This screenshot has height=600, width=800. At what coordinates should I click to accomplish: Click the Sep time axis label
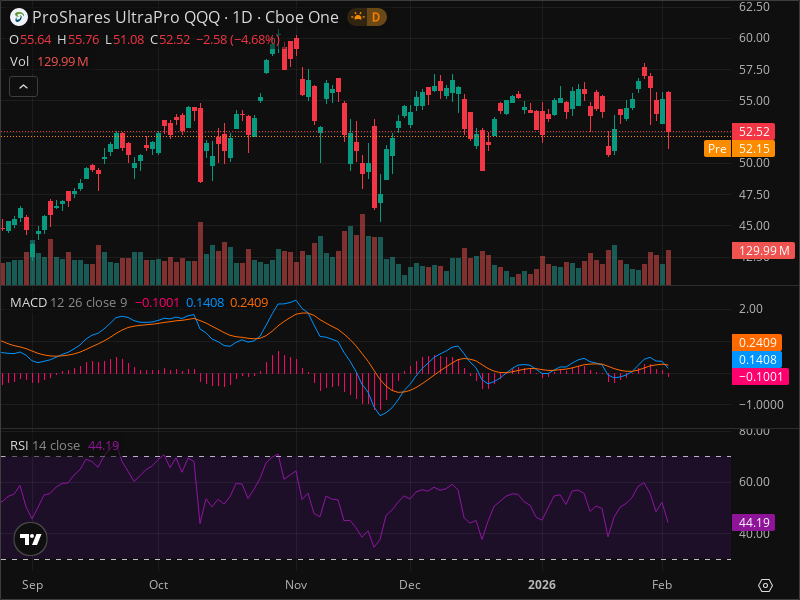(32, 585)
